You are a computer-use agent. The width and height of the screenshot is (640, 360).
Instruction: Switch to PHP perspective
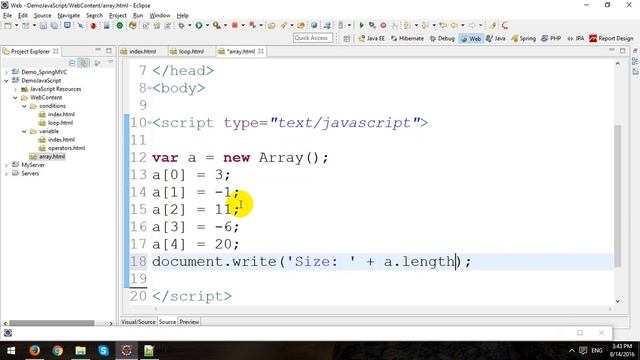(551, 38)
